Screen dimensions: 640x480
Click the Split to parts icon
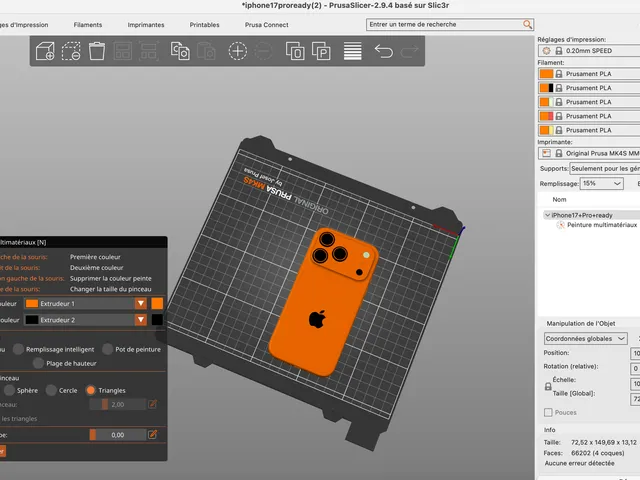click(321, 51)
